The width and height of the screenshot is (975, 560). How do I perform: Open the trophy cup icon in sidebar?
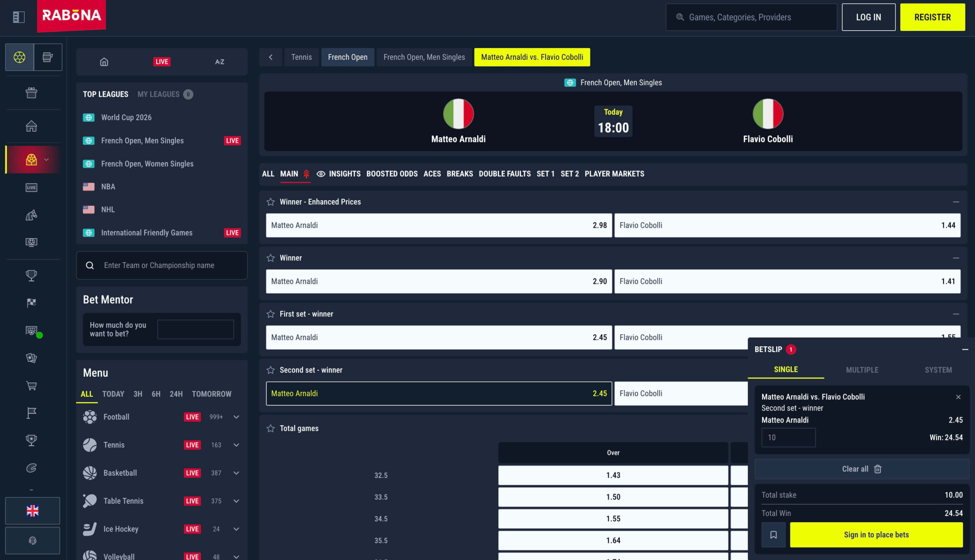click(x=32, y=275)
